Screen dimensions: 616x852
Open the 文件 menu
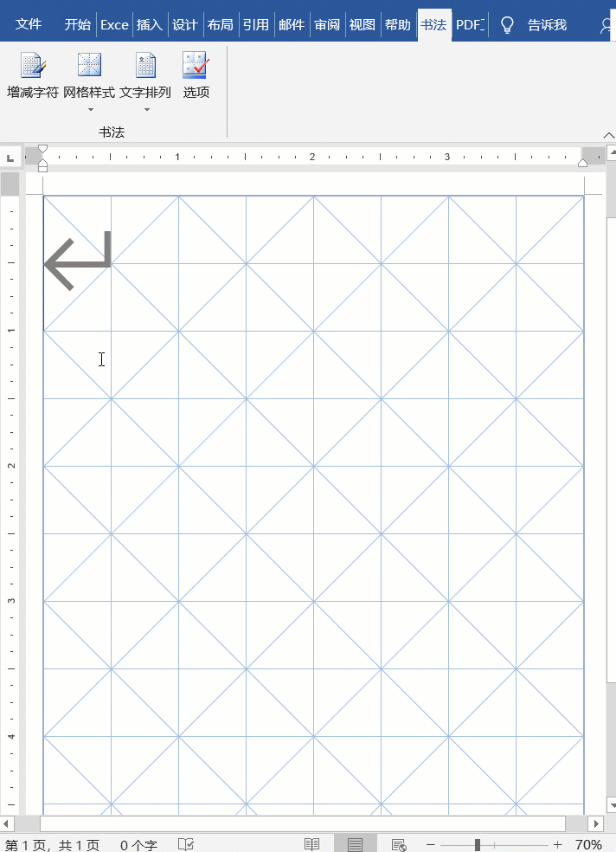click(29, 24)
